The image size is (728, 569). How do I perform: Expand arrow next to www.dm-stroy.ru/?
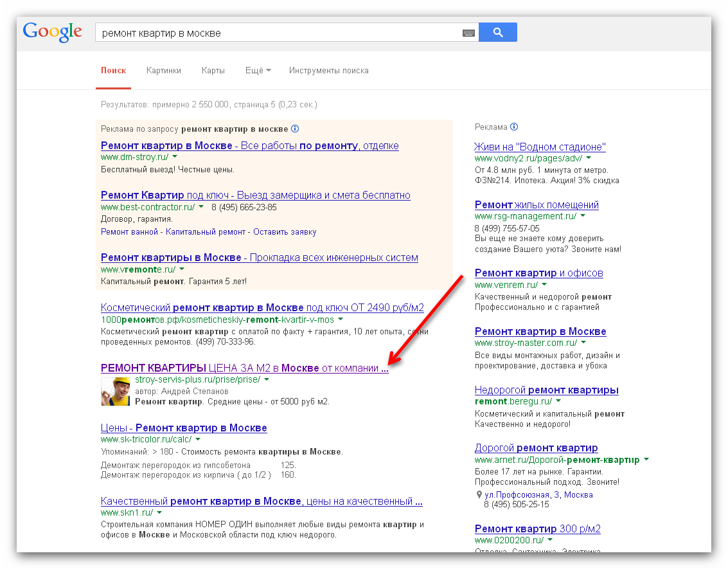(175, 157)
